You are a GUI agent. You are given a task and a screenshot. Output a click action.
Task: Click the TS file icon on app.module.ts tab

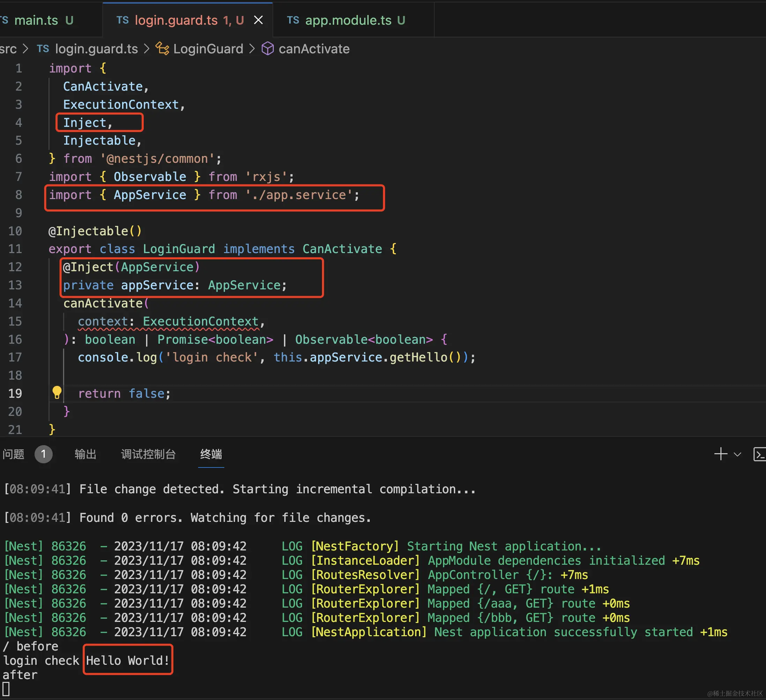click(x=293, y=20)
